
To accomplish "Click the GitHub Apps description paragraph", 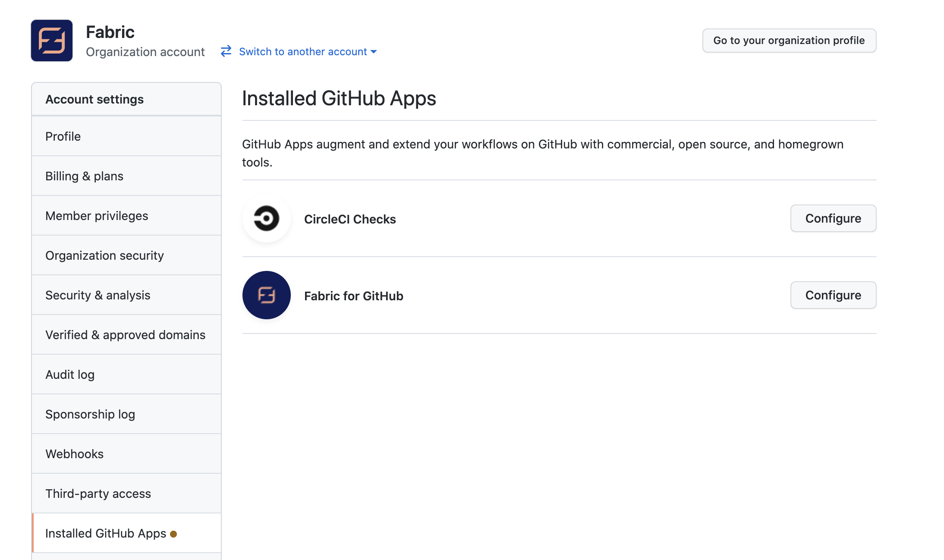I will pyautogui.click(x=543, y=153).
